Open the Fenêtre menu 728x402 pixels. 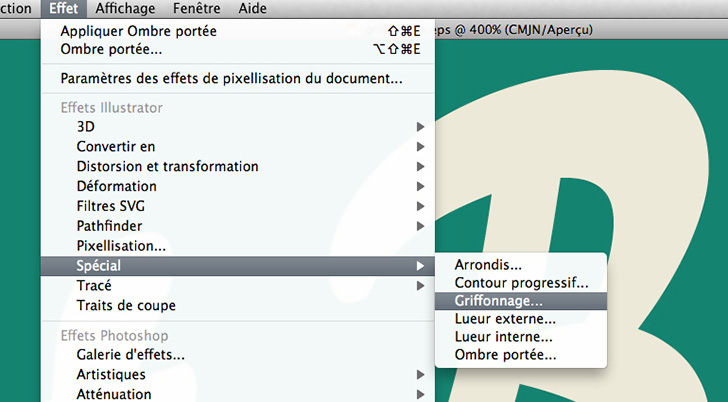click(196, 8)
